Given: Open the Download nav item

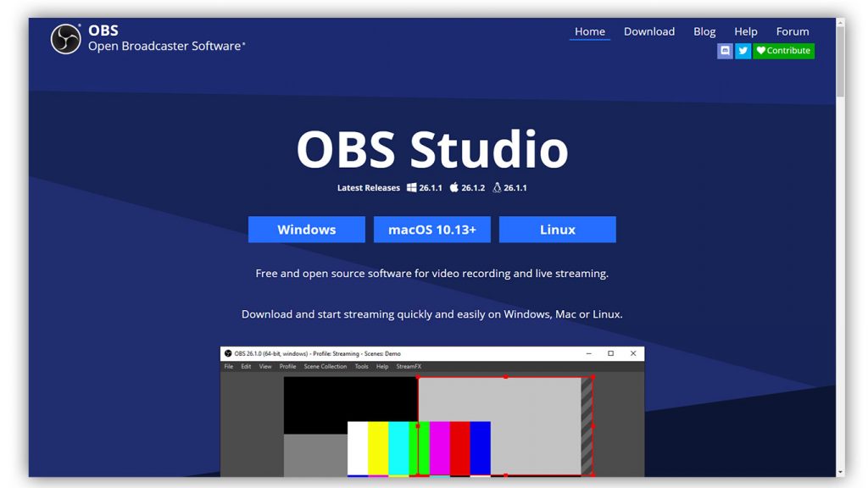Looking at the screenshot, I should pyautogui.click(x=648, y=31).
